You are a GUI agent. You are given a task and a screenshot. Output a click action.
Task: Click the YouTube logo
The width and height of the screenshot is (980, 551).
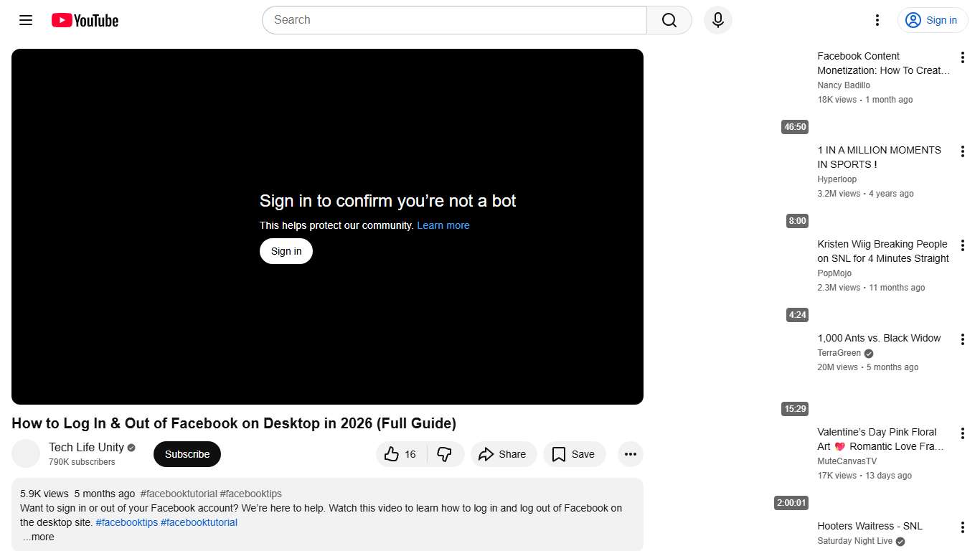84,20
